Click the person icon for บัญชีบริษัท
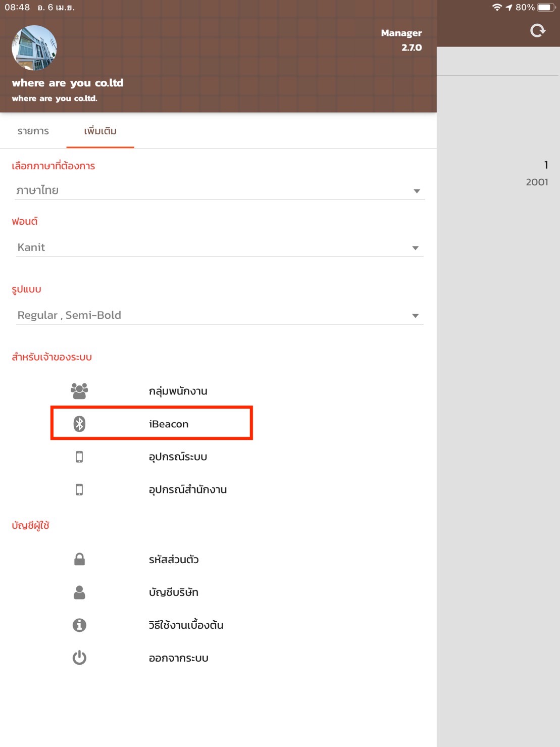Viewport: 560px width, 747px height. [x=79, y=592]
